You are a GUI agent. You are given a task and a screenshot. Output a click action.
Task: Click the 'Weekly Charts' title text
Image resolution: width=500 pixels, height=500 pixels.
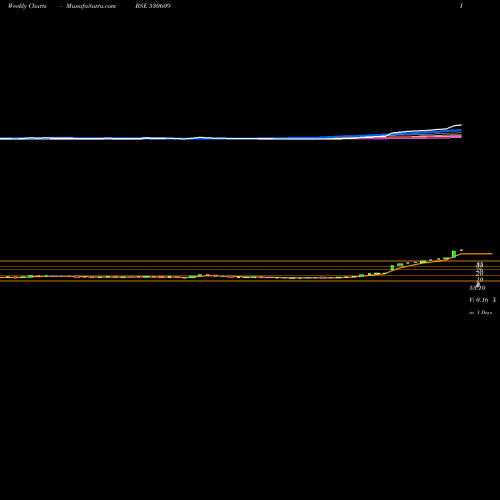coord(27,6)
